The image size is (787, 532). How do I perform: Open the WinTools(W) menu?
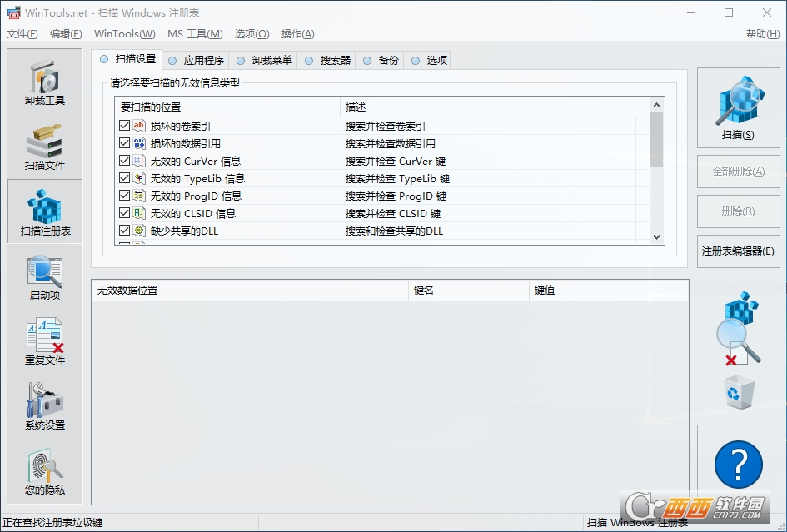pyautogui.click(x=124, y=33)
